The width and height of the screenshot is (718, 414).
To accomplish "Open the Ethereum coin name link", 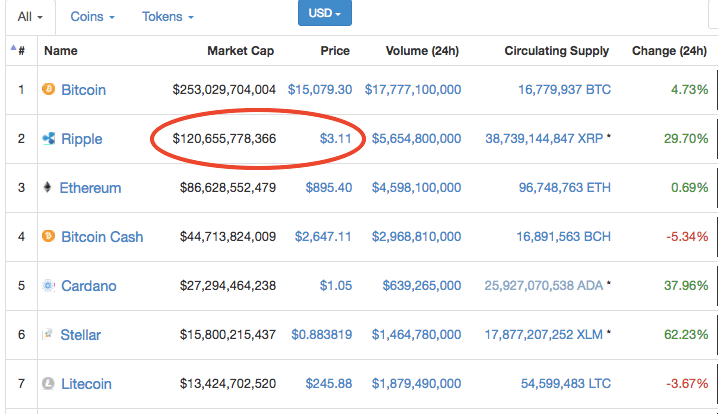I will click(x=90, y=188).
